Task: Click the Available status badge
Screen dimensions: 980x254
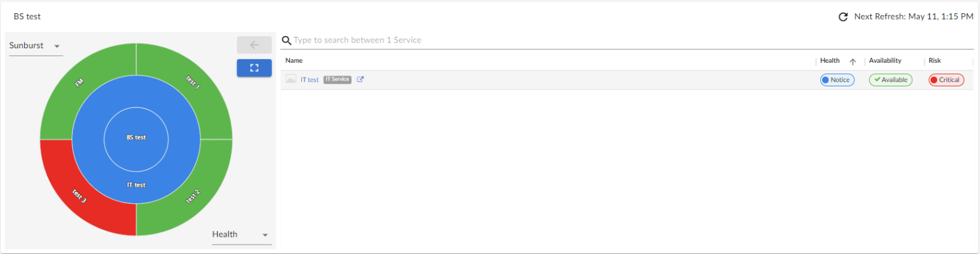Action: (890, 80)
